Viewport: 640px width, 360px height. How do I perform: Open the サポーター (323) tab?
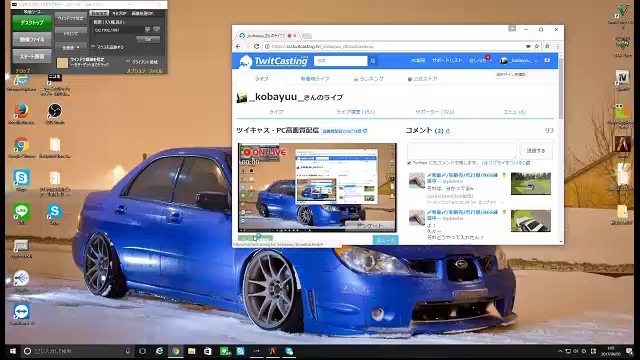[x=435, y=112]
